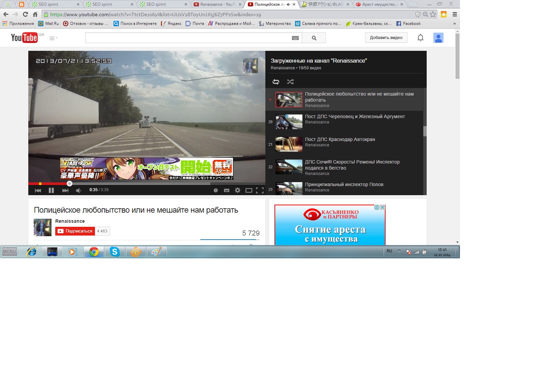Screen dimensions: 557x392
Task: Open Paint from the taskbar palette icon
Action: tap(156, 252)
